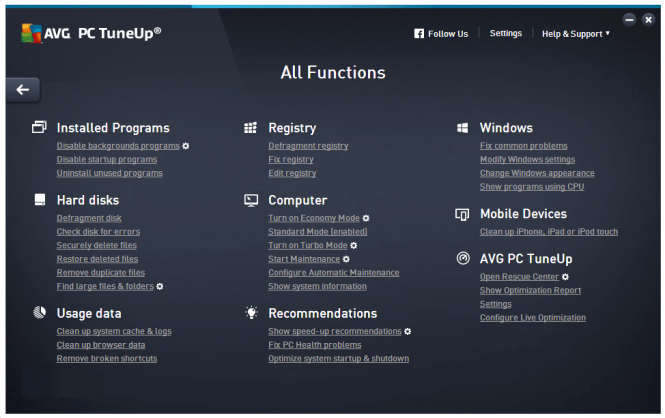The width and height of the screenshot is (665, 418).
Task: Open gear settings for Disable backgrounds programs
Action: click(186, 146)
